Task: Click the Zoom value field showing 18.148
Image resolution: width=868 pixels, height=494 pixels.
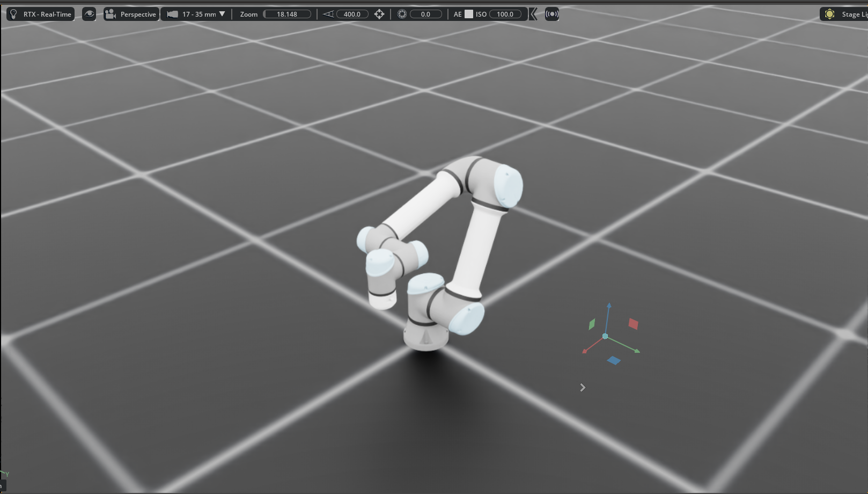Action: coord(287,14)
